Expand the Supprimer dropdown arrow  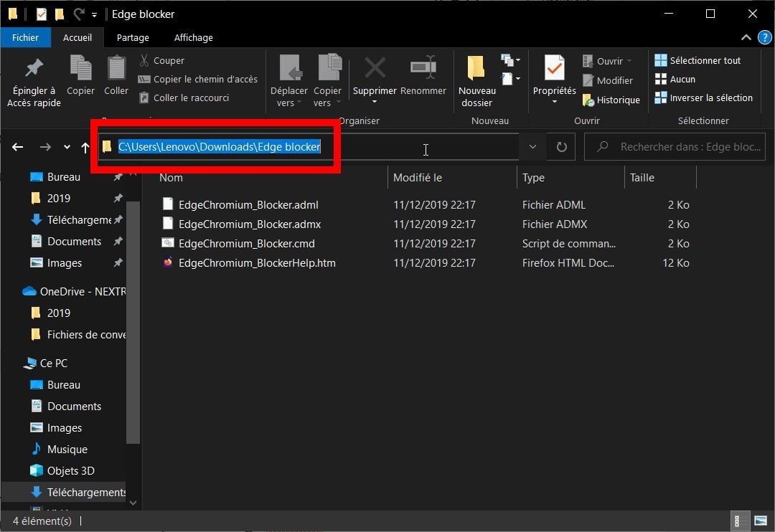click(x=375, y=102)
